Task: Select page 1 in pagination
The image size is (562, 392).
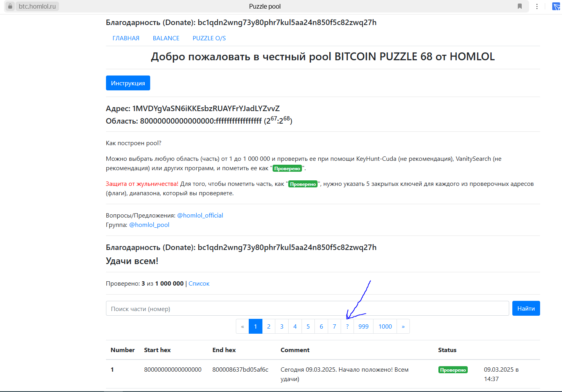Action: click(x=255, y=327)
